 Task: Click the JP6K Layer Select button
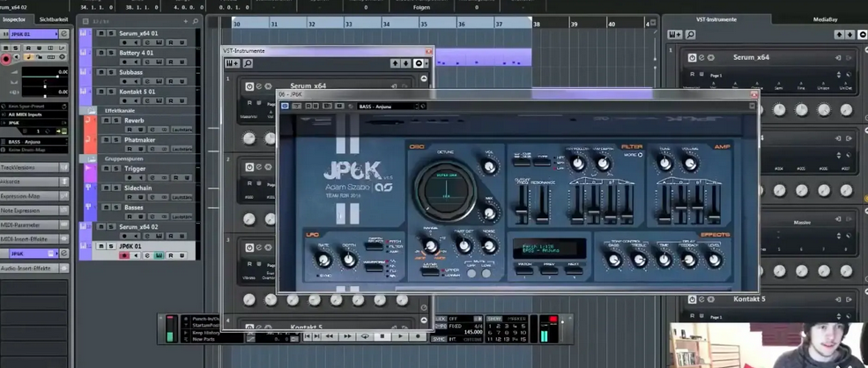coord(429,272)
